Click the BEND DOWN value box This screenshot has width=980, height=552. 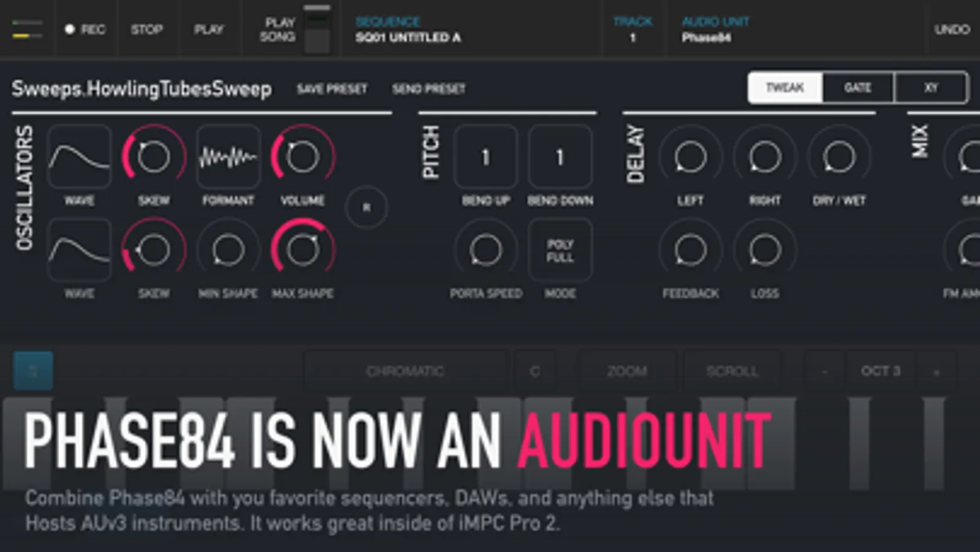pos(560,156)
